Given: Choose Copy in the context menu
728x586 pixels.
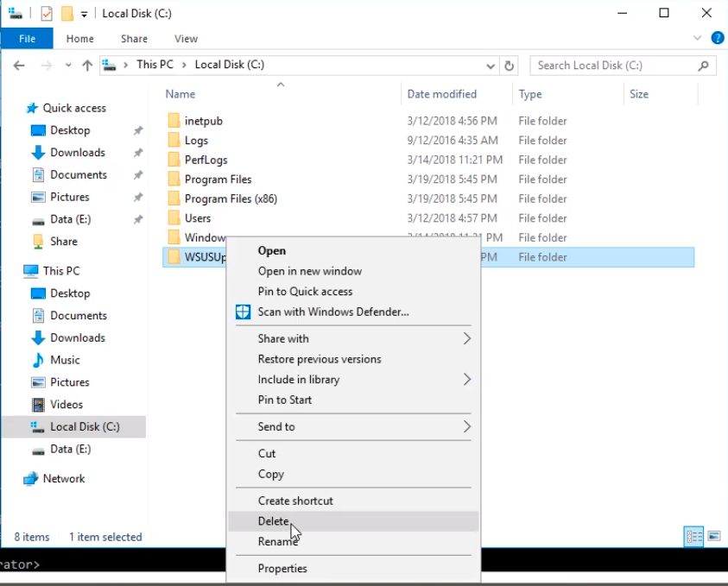Looking at the screenshot, I should click(353, 475).
